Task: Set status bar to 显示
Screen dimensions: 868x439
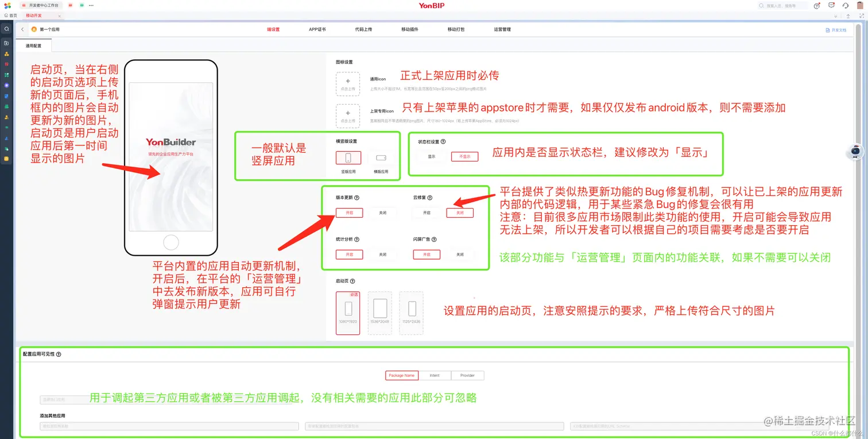Action: 432,156
